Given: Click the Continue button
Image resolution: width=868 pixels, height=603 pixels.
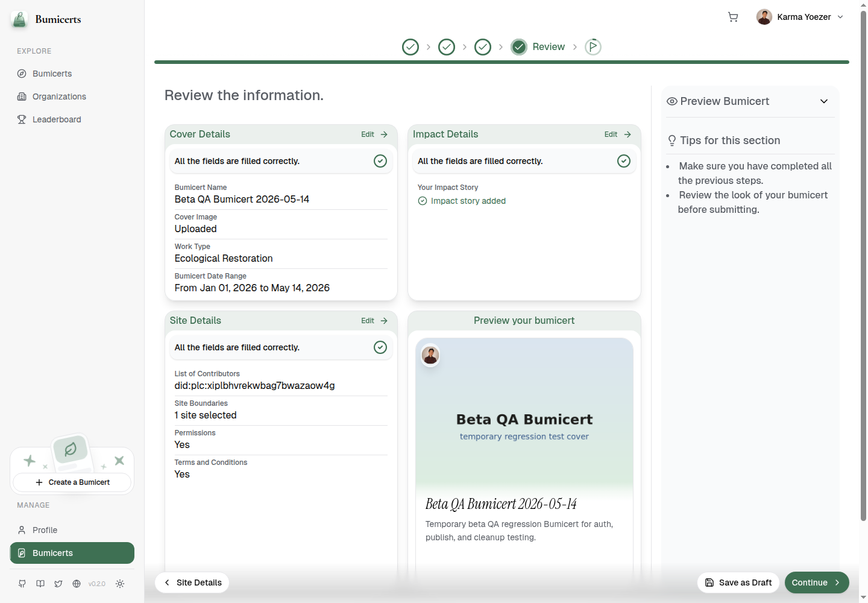Looking at the screenshot, I should click(817, 582).
